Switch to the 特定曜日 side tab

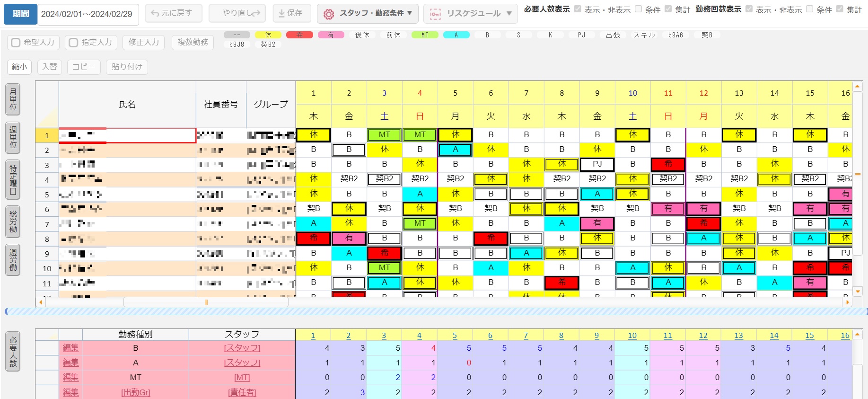point(13,180)
